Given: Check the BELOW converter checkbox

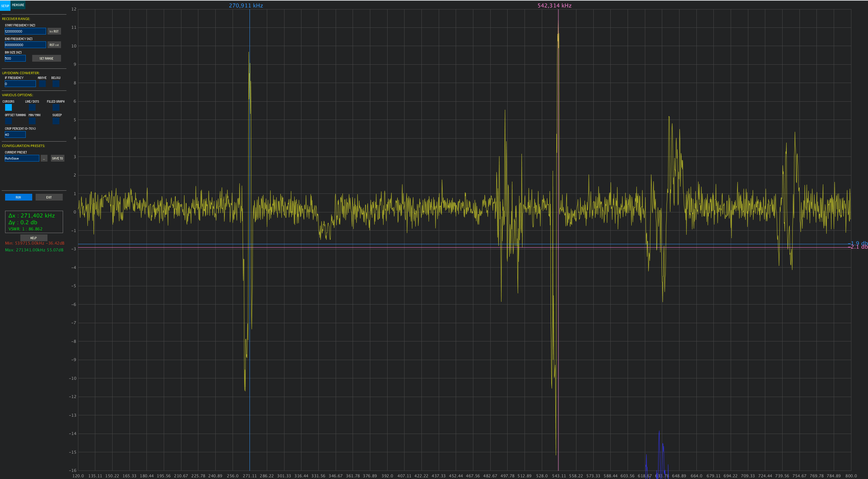Looking at the screenshot, I should point(56,84).
